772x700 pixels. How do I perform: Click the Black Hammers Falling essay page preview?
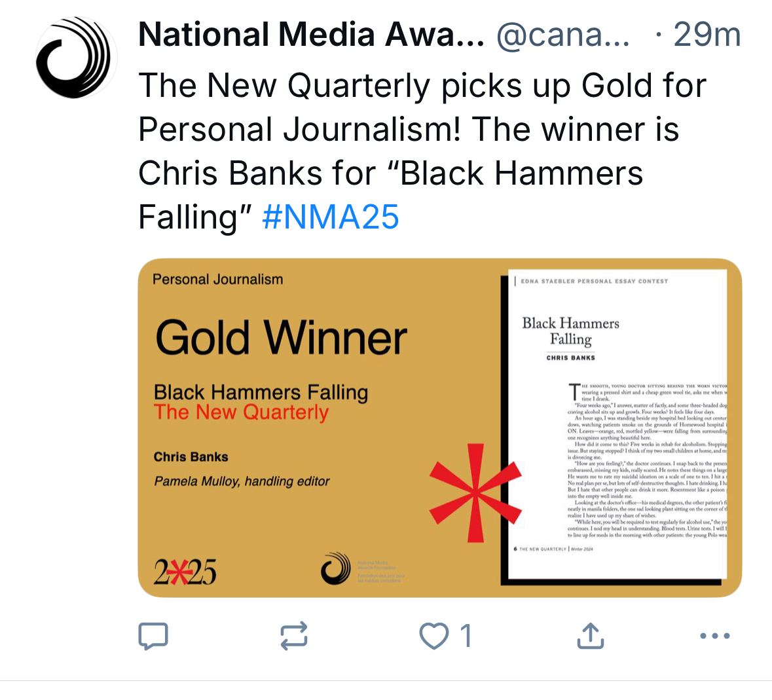pyautogui.click(x=617, y=426)
